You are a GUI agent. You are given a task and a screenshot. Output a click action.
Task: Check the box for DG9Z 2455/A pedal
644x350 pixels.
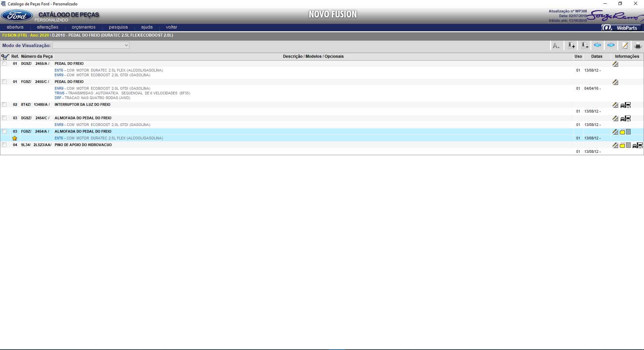click(4, 63)
